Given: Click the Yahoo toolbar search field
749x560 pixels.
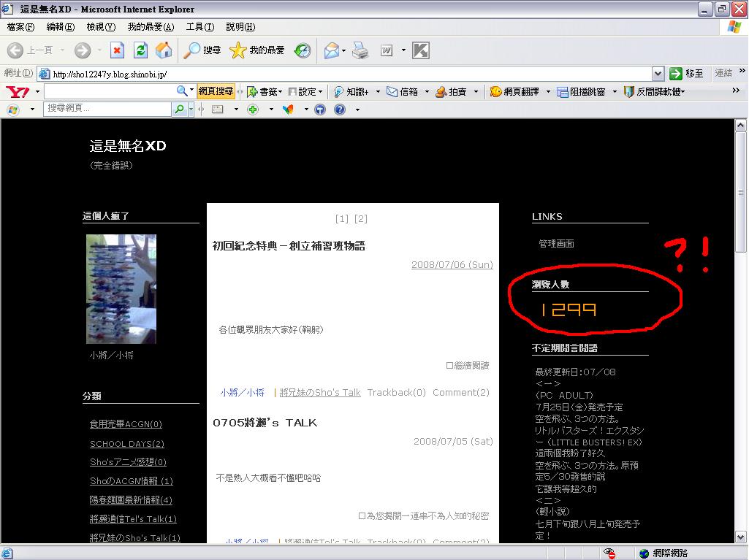Looking at the screenshot, I should pos(110,91).
